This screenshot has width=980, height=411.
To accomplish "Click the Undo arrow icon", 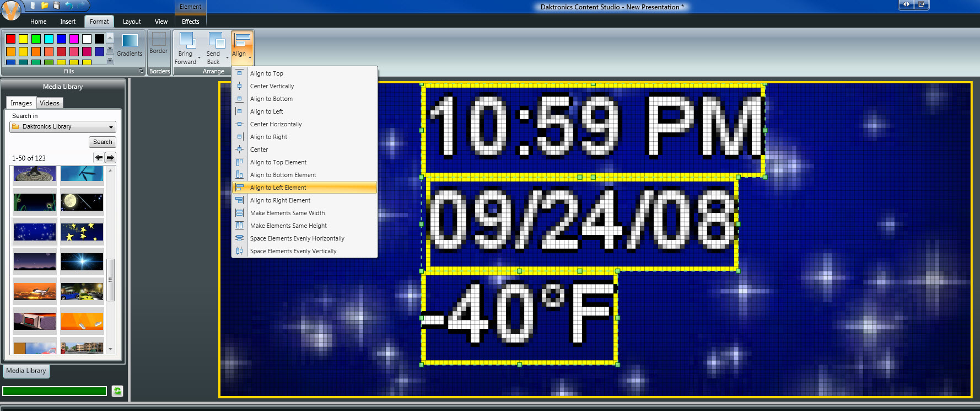I will [x=69, y=6].
